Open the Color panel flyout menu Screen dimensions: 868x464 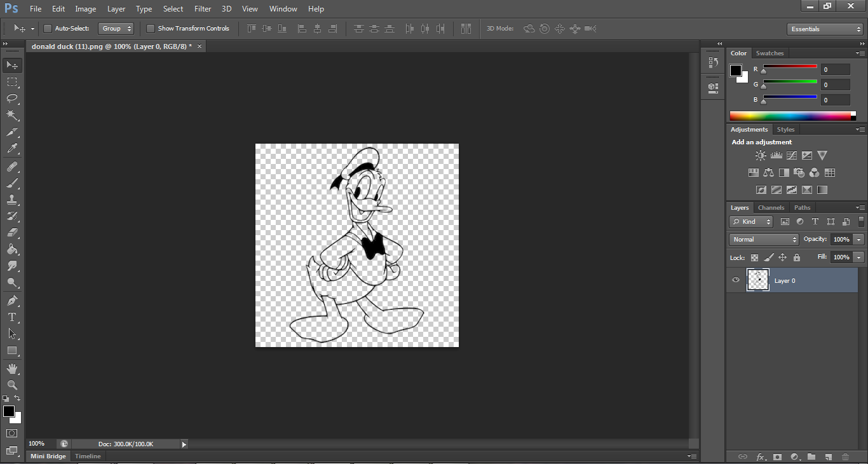point(860,53)
